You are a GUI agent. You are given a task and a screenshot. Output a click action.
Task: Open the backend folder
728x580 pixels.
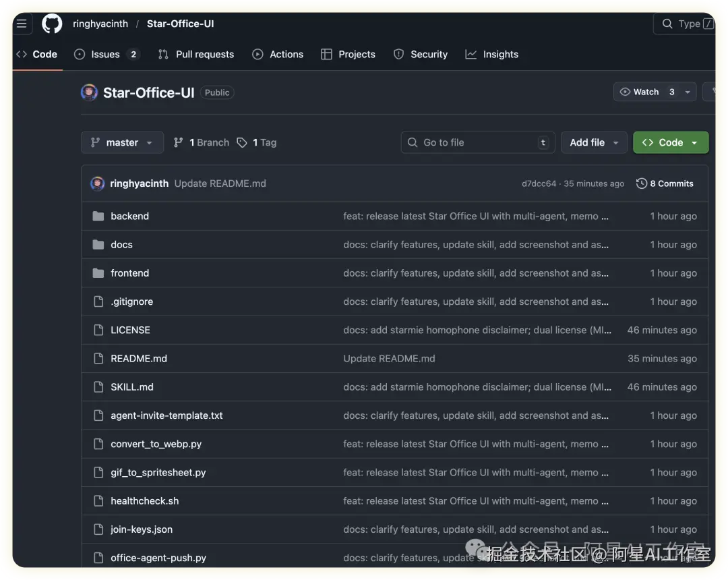click(129, 216)
